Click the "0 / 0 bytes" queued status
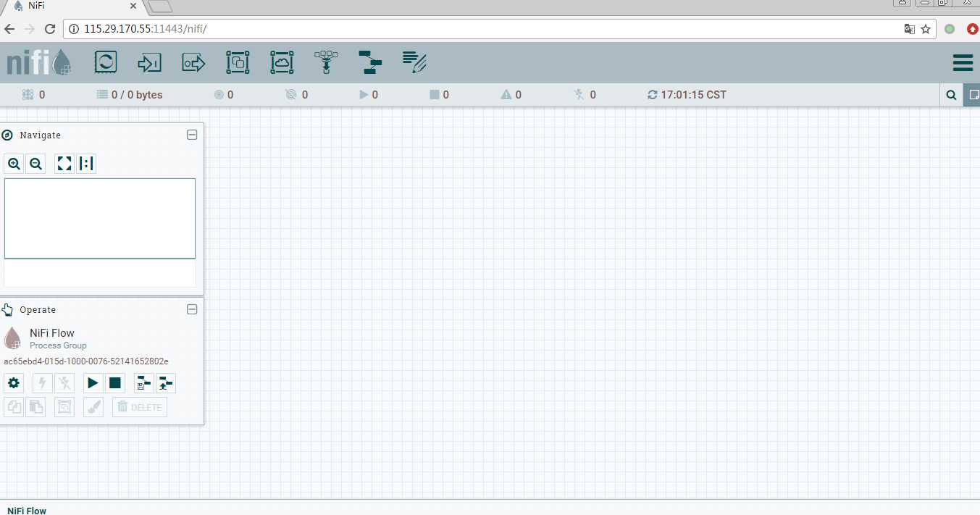Viewport: 980px width, 515px height. tap(130, 95)
